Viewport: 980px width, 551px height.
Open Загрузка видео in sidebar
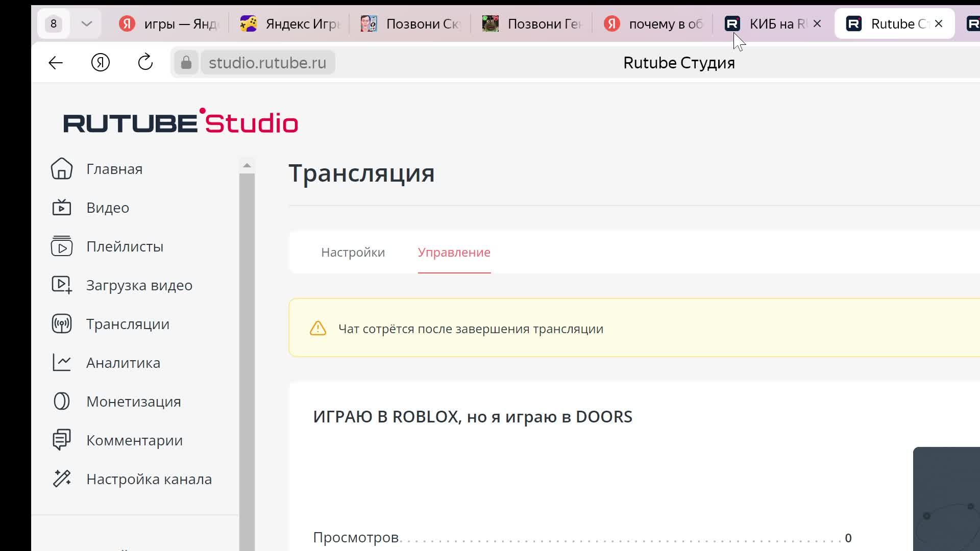coord(139,285)
